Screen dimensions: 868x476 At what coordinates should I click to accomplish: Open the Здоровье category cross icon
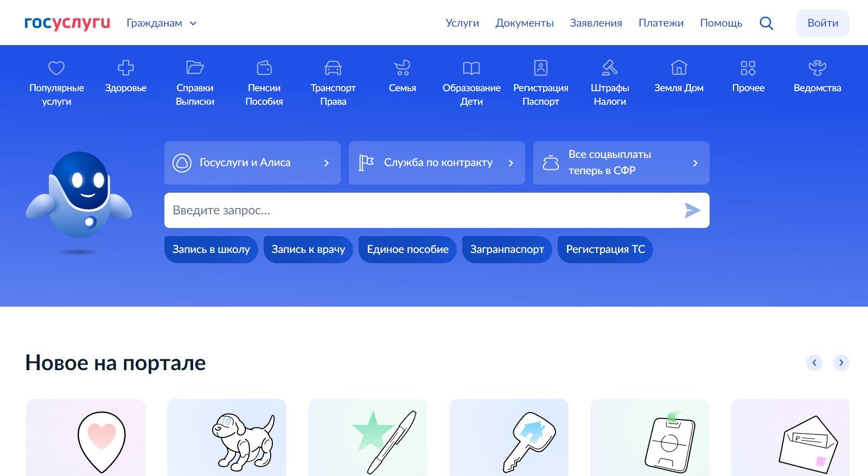[x=125, y=68]
